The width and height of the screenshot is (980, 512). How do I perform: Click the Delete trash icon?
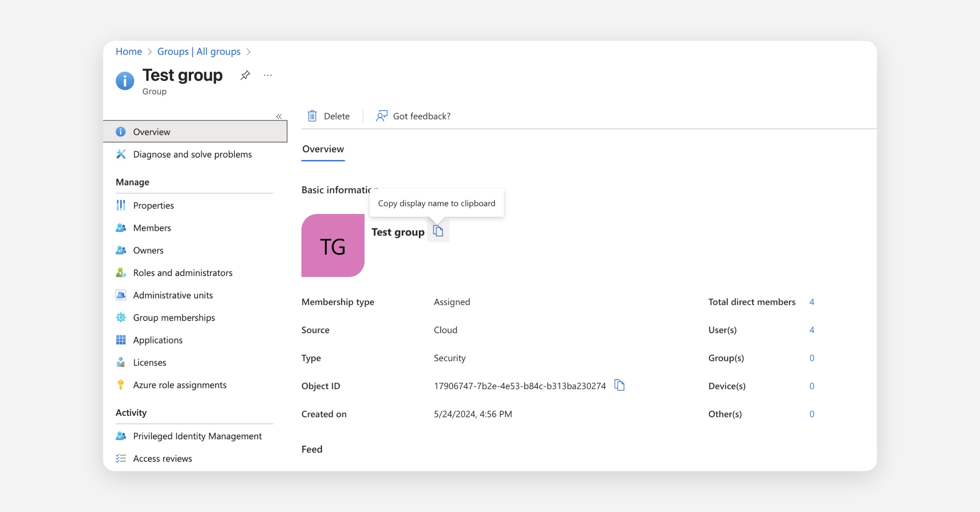(312, 116)
